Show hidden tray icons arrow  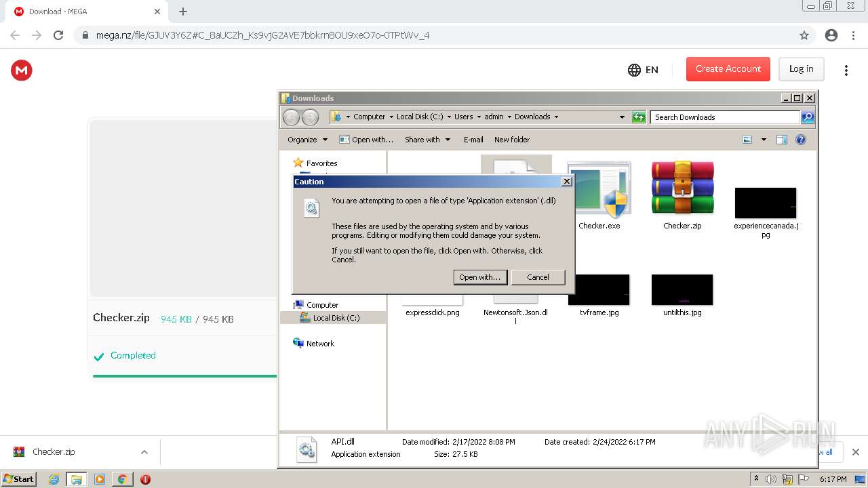coord(757,479)
